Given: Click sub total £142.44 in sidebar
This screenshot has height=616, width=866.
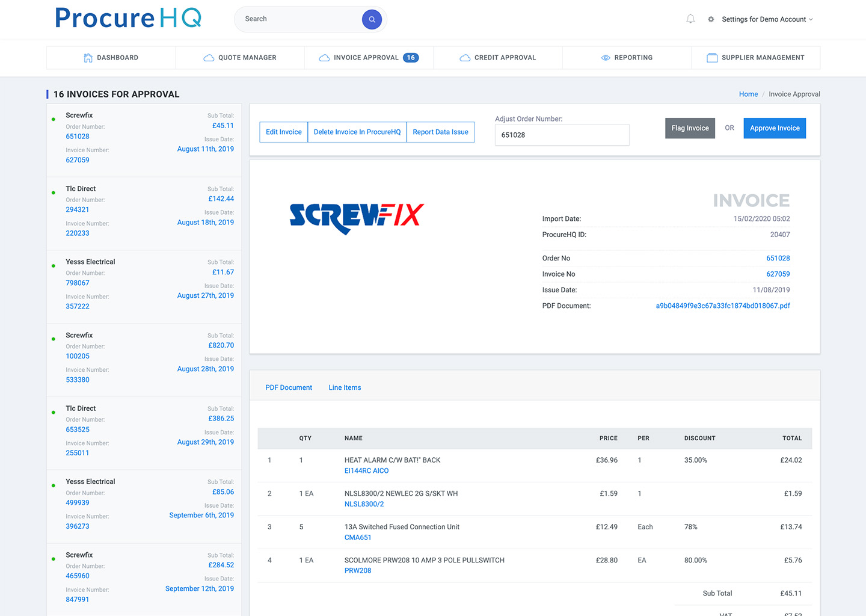Looking at the screenshot, I should [x=221, y=199].
